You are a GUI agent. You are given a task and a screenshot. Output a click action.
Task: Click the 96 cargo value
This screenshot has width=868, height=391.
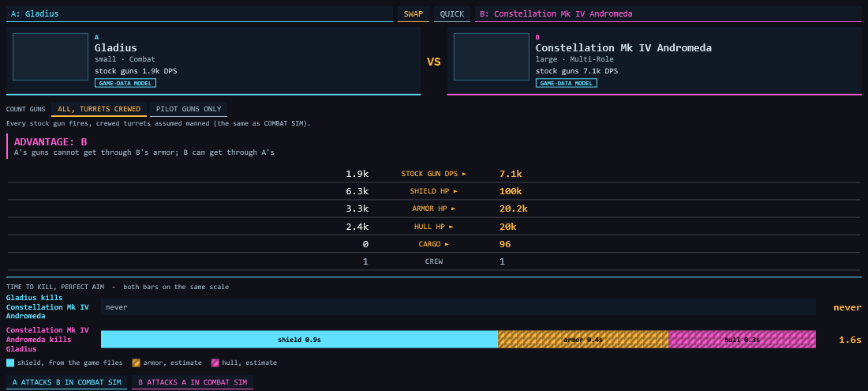click(x=505, y=244)
